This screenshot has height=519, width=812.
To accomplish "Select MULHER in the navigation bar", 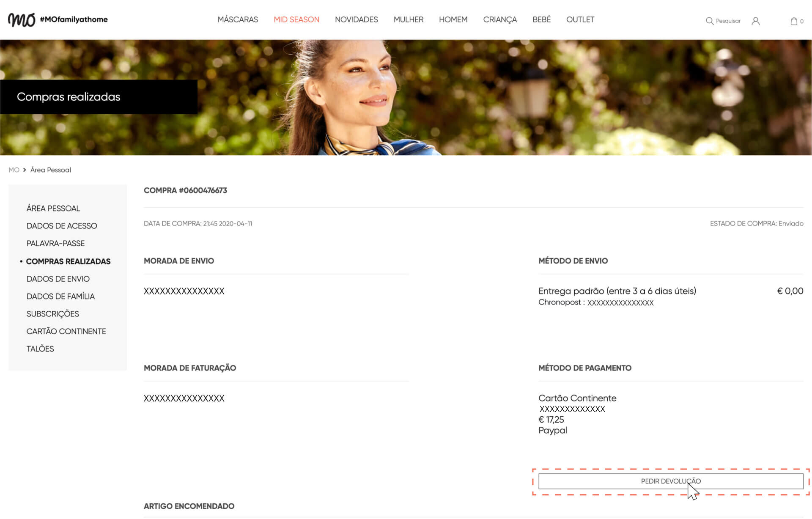I will [x=408, y=19].
